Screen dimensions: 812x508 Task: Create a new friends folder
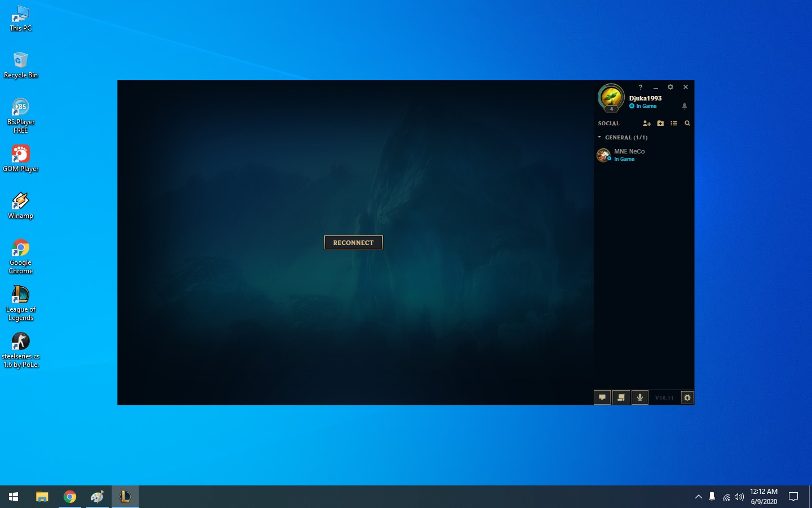660,123
